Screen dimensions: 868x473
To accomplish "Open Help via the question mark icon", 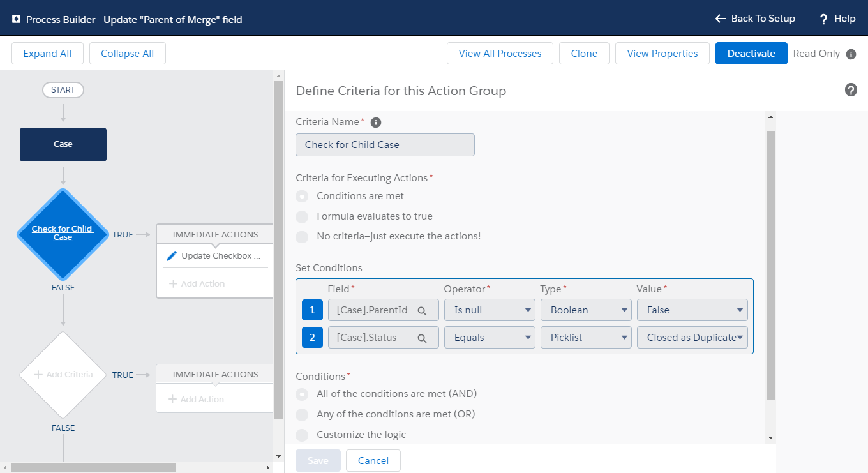I will [824, 19].
